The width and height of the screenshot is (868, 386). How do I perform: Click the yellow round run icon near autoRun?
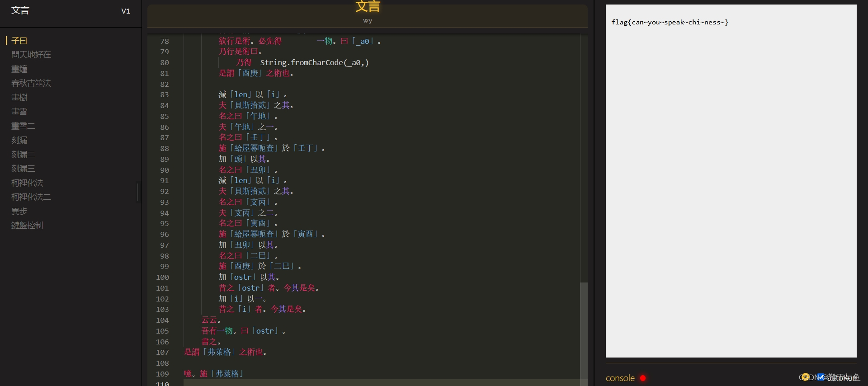805,377
